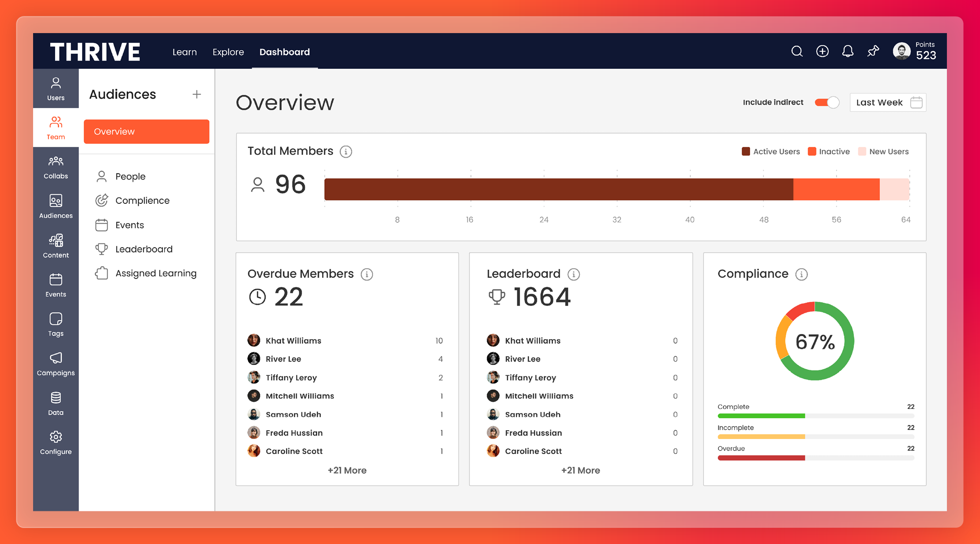The width and height of the screenshot is (980, 544).
Task: Toggle the Inactive legend filter
Action: (829, 151)
